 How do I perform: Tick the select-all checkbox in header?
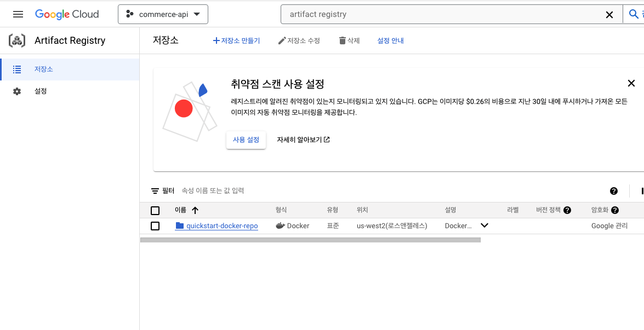(x=155, y=211)
